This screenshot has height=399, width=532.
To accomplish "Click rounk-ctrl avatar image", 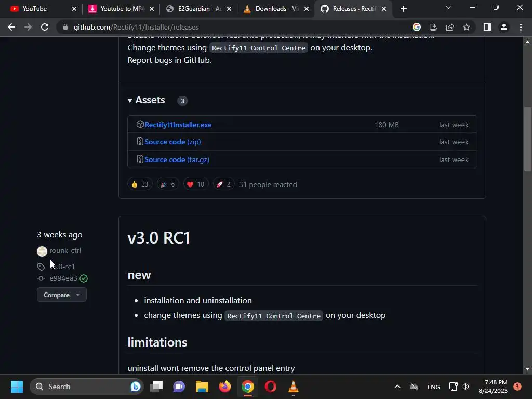I will (42, 251).
